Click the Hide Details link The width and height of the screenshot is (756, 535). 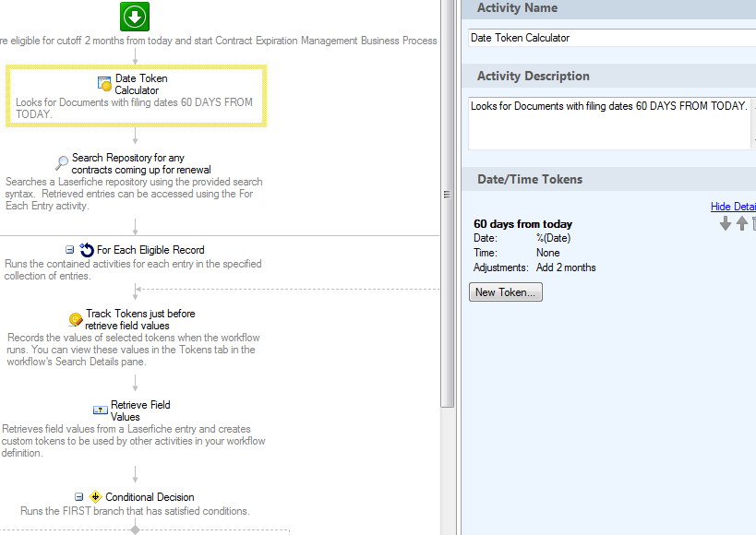pos(733,207)
